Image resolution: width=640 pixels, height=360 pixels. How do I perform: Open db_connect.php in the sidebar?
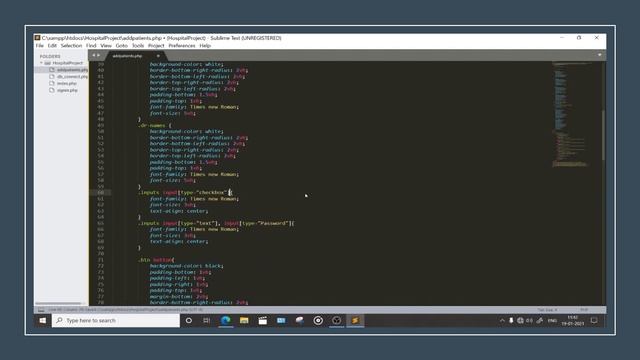coord(72,76)
